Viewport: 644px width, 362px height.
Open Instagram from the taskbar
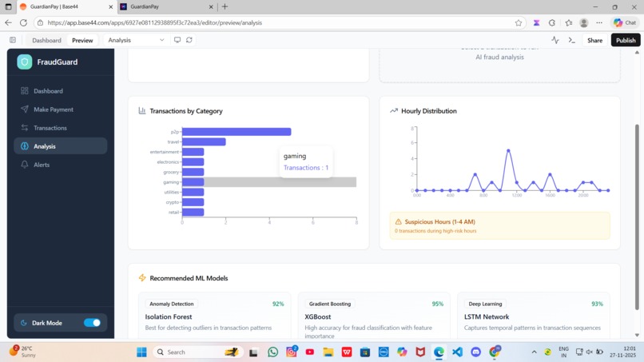pyautogui.click(x=291, y=352)
